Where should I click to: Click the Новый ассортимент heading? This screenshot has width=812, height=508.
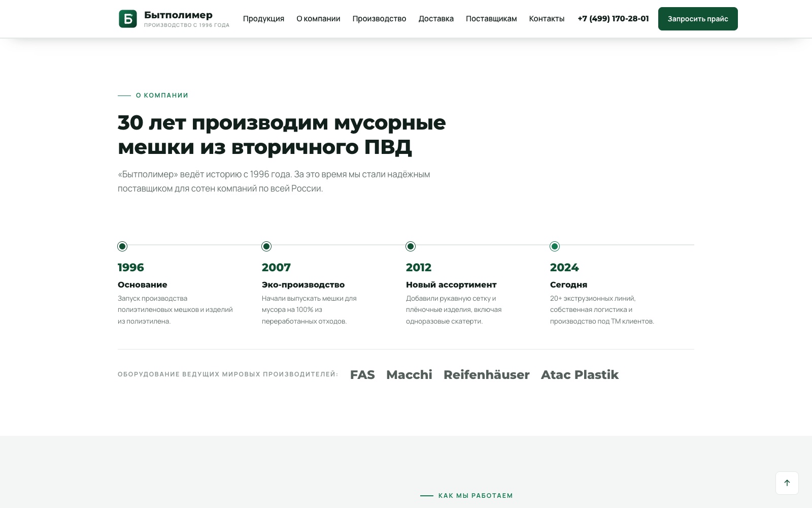coord(451,284)
